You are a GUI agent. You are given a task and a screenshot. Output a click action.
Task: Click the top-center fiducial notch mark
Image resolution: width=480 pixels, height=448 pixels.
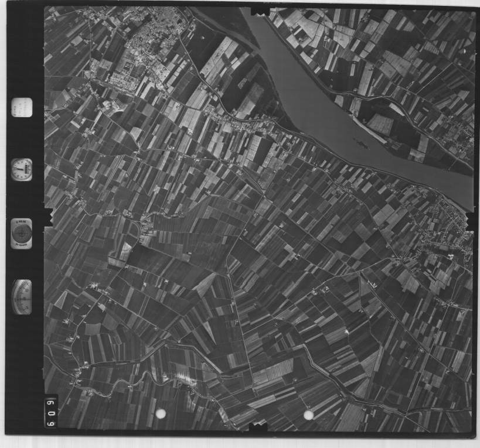pos(259,11)
